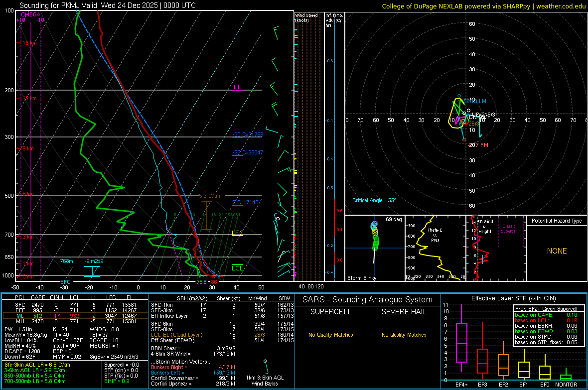Viewport: 588px width, 390px height.
Task: Click the 'Inf. Temp. Adv.' panel header
Action: [x=334, y=20]
